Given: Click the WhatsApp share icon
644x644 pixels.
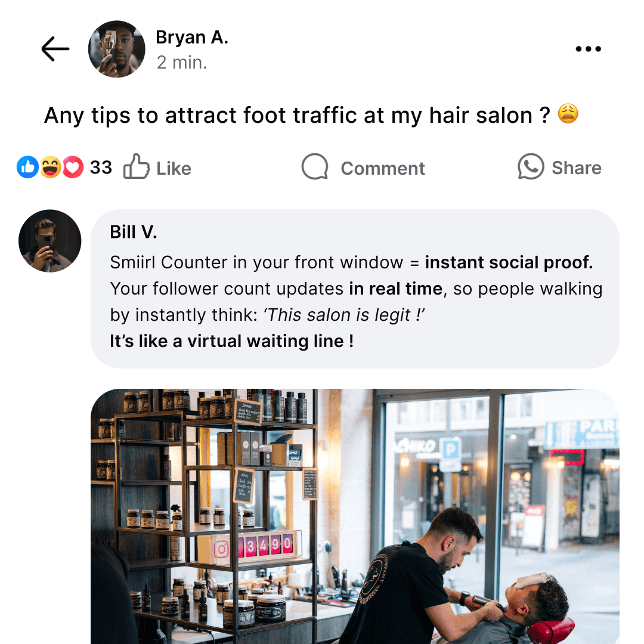Looking at the screenshot, I should 531,166.
